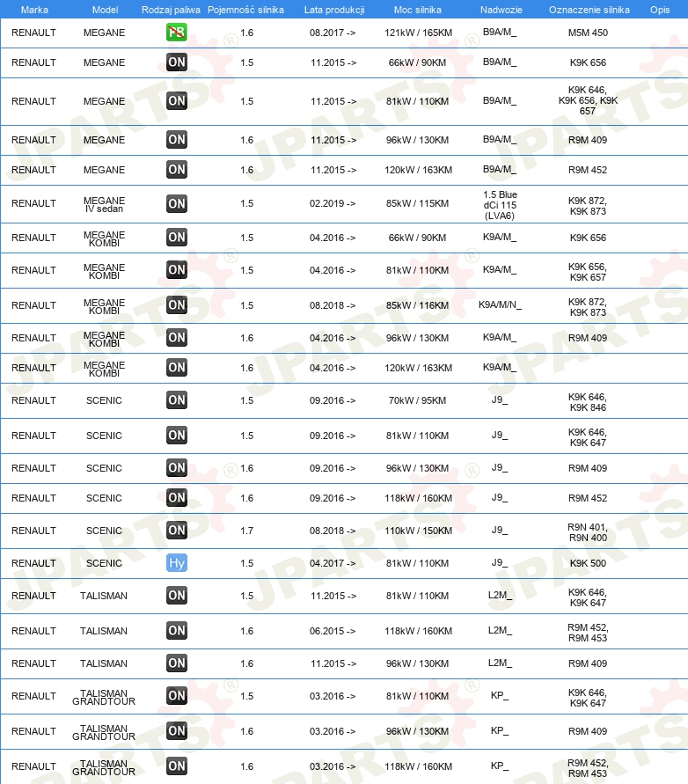The width and height of the screenshot is (688, 784).
Task: Select engine codes K9K 646, K9K 656, K9K 657
Action: pyautogui.click(x=588, y=100)
